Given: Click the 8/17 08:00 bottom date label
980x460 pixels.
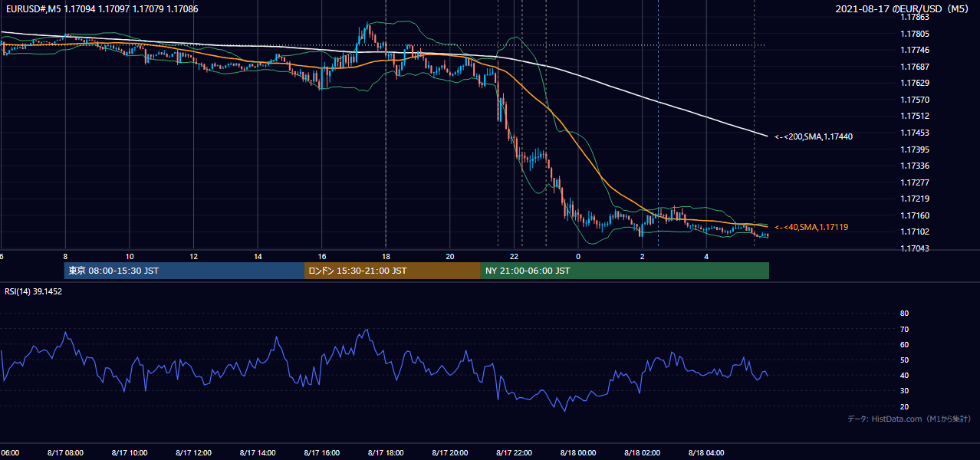Looking at the screenshot, I should pyautogui.click(x=64, y=452).
